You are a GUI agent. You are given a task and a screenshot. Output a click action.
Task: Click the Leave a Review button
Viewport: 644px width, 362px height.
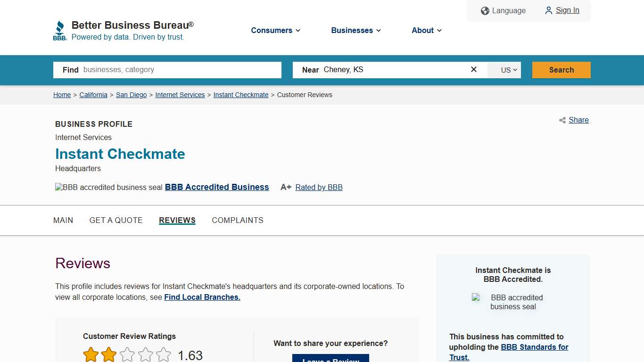click(330, 360)
